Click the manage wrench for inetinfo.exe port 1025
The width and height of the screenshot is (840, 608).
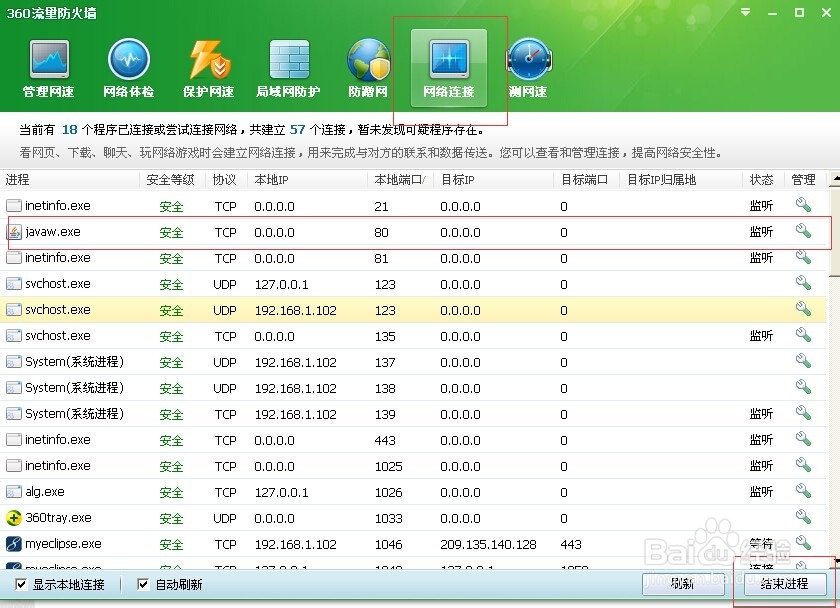(803, 464)
